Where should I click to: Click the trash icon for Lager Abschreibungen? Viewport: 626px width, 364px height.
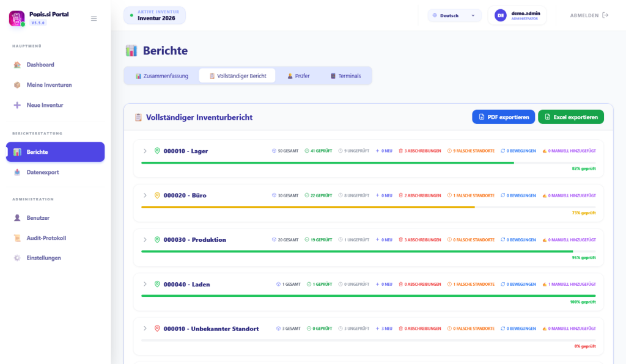tap(400, 151)
